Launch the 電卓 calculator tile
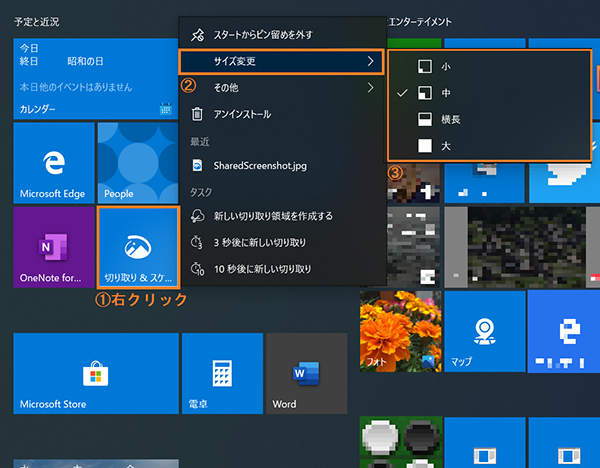The width and height of the screenshot is (600, 468). coord(222,374)
